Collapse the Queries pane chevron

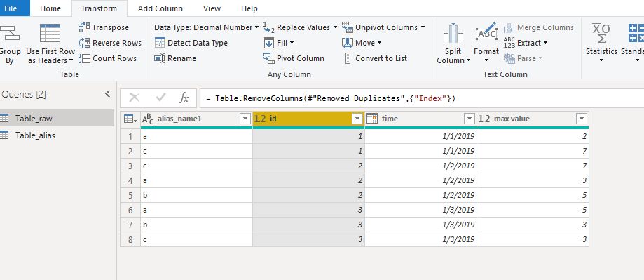108,94
